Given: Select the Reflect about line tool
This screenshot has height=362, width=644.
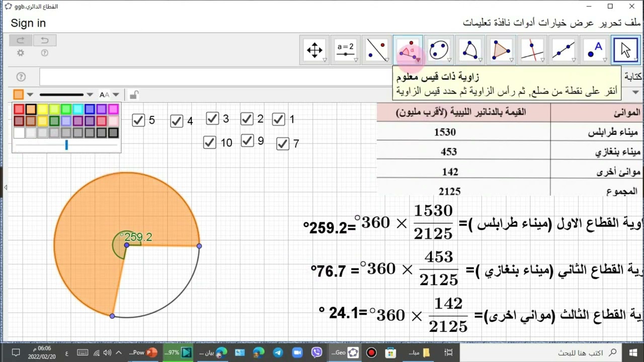Looking at the screenshot, I should coord(376,50).
